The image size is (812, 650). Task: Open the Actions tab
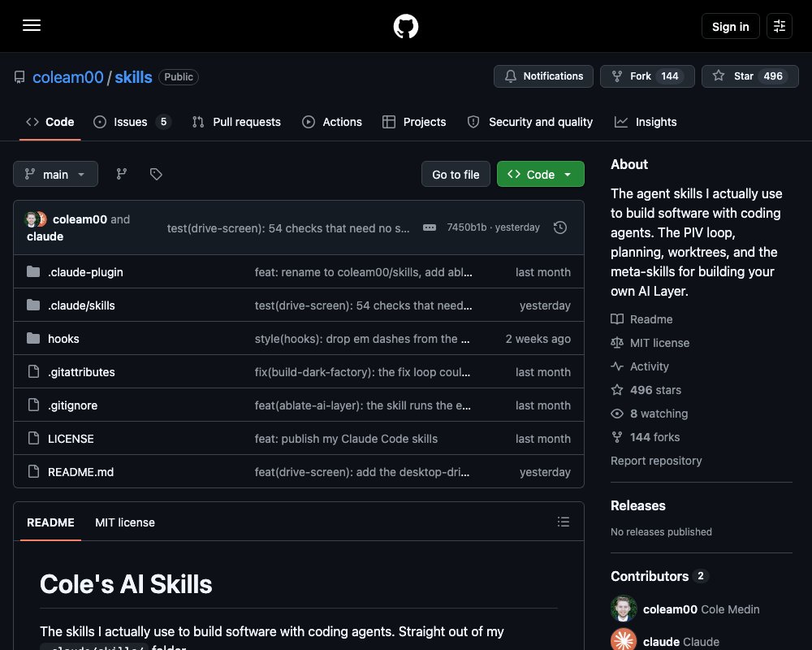[332, 122]
